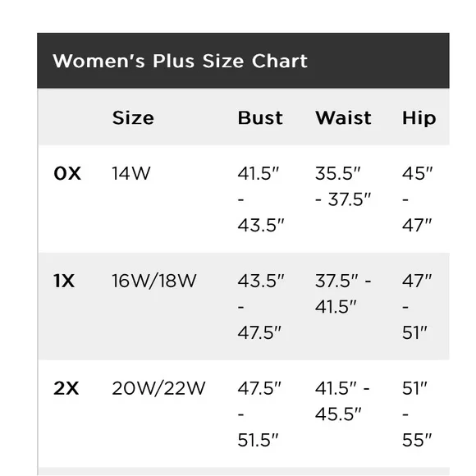The image size is (476, 476).
Task: Click the 0X bust value 41.5"
Action: pyautogui.click(x=259, y=174)
